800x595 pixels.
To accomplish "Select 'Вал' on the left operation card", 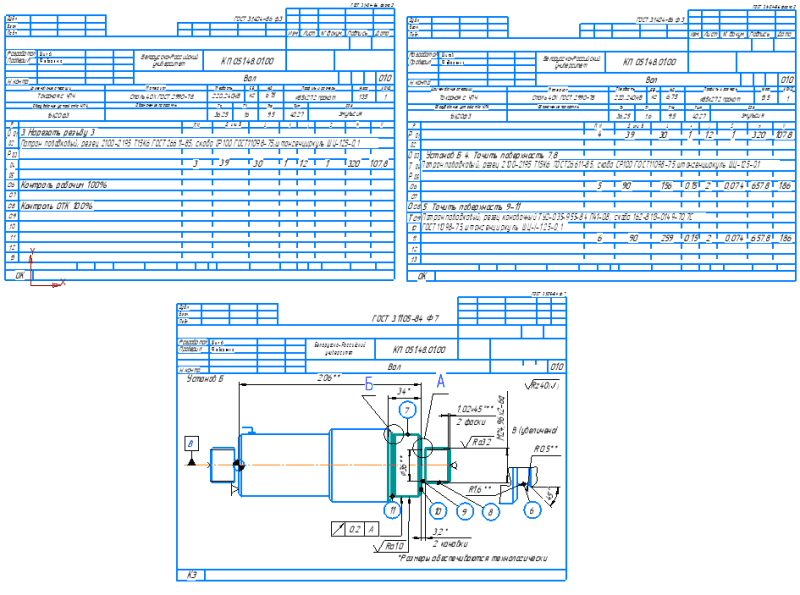I will (249, 78).
